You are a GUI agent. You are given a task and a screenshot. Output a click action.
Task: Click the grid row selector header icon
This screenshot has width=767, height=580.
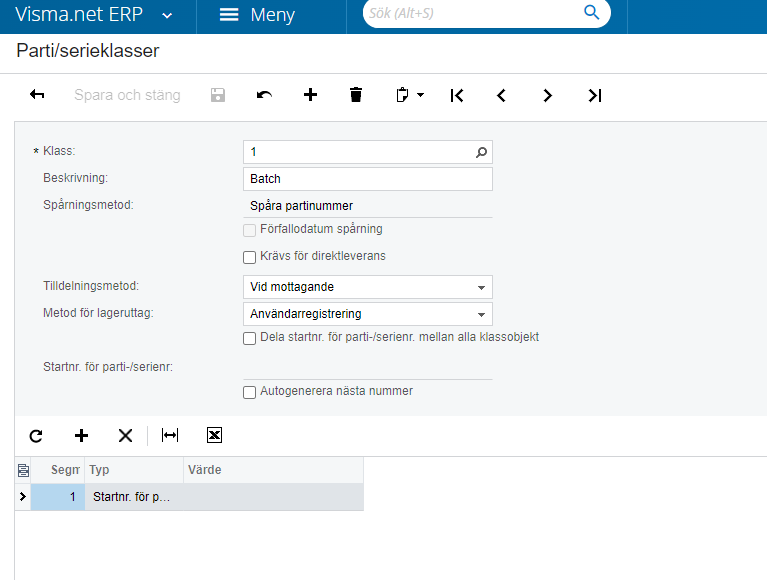[x=23, y=470]
